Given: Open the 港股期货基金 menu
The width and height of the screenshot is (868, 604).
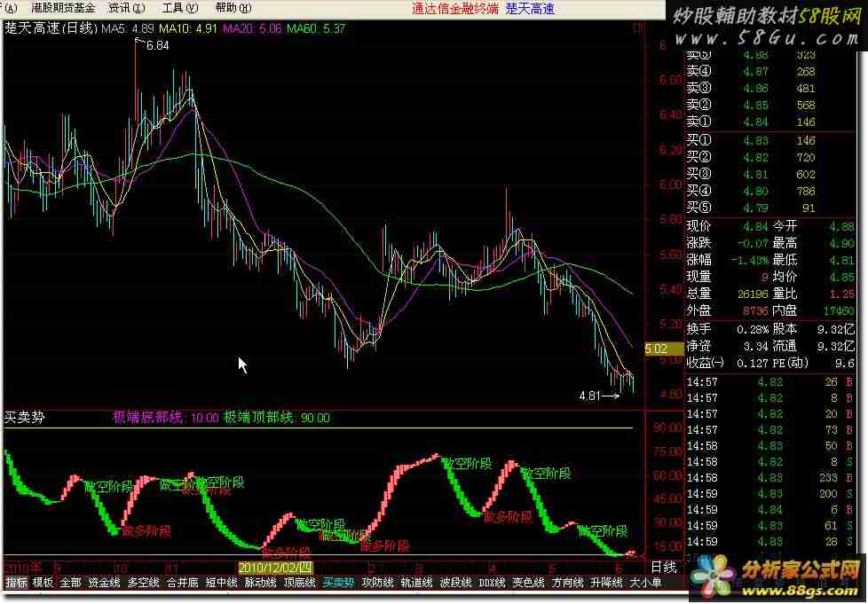Looking at the screenshot, I should 62,8.
